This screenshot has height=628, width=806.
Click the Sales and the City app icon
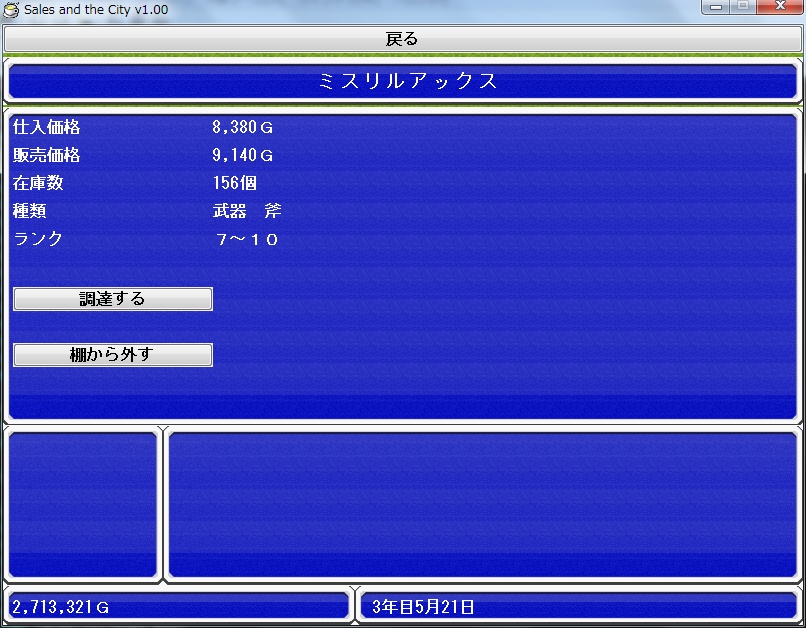click(x=11, y=10)
